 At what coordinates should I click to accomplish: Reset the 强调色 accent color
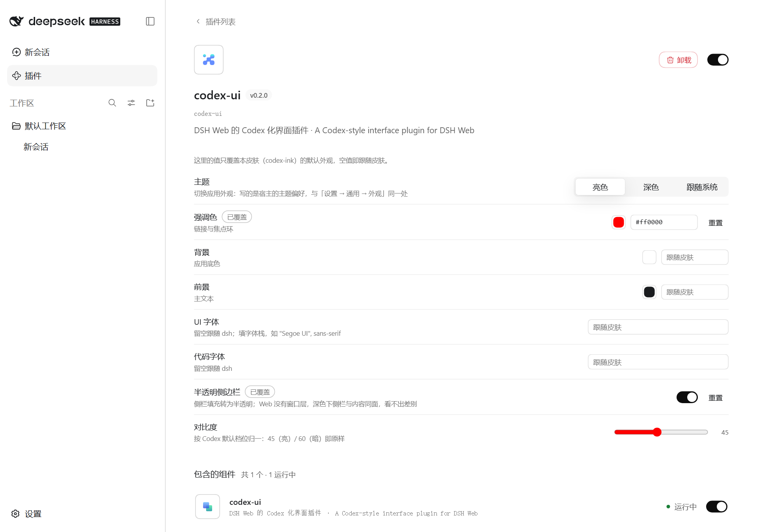(715, 223)
